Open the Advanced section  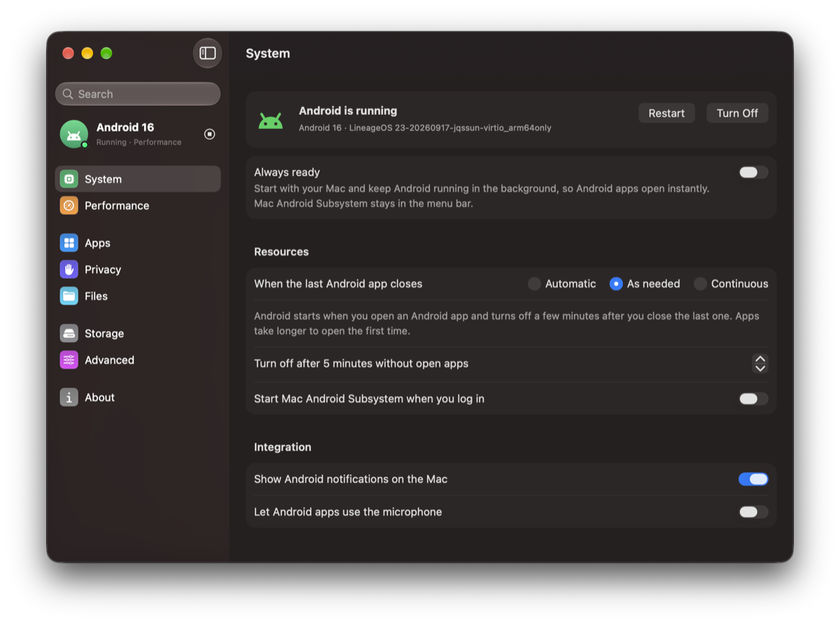[138, 360]
